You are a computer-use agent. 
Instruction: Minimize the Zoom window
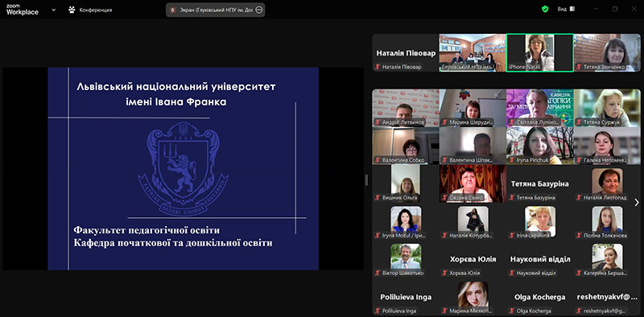[596, 9]
